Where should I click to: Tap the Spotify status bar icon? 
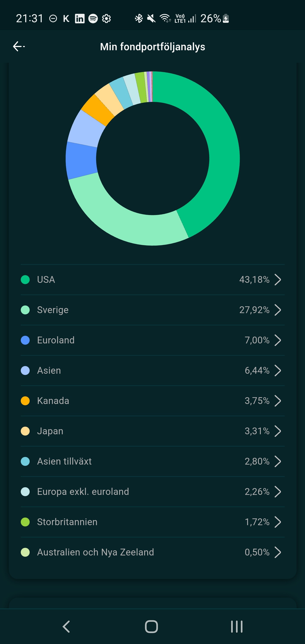[93, 18]
